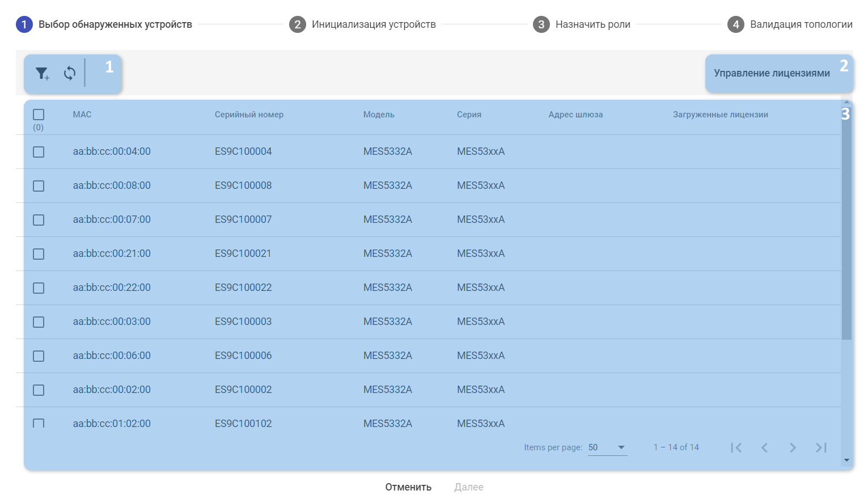Screen dimensions: 868x503
Task: Open step 3 Назначить роли
Action: [582, 24]
